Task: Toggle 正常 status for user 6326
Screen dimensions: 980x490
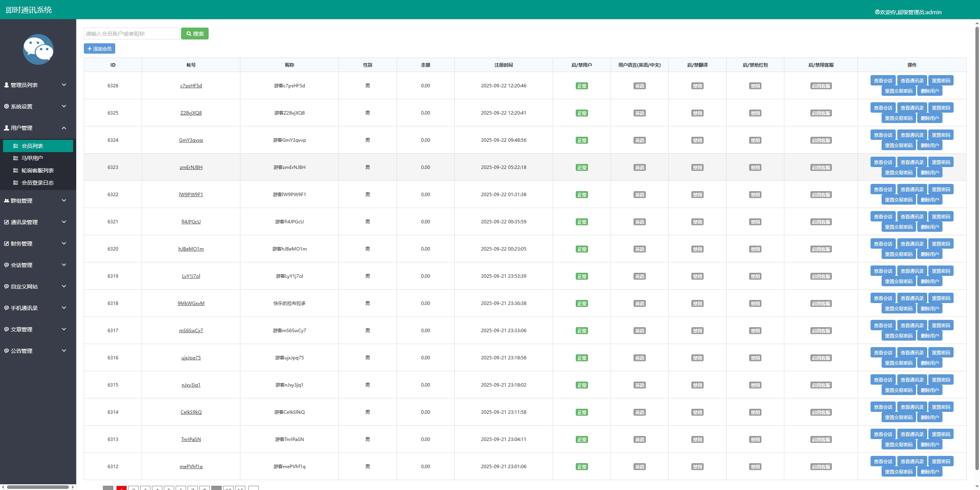Action: click(x=581, y=86)
